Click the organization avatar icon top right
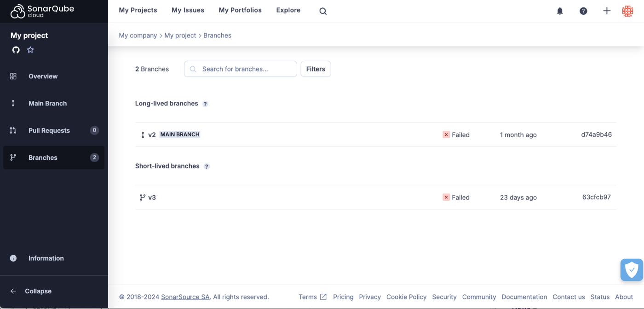The width and height of the screenshot is (644, 309). [627, 11]
